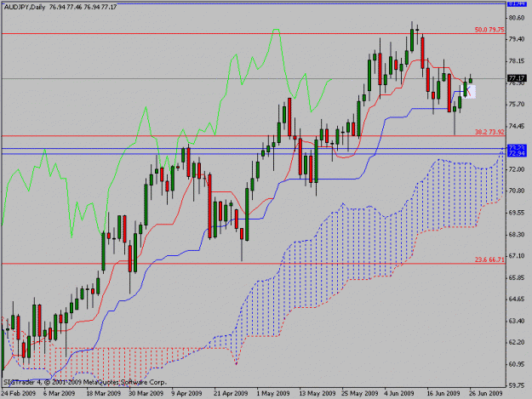Click the 62.20 price axis label
The height and width of the screenshot is (399, 532).
pos(517,342)
